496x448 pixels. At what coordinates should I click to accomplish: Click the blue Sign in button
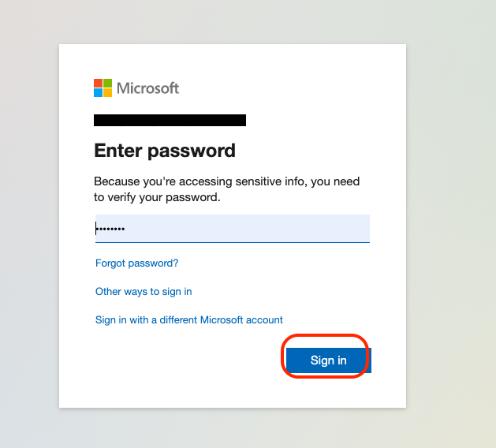point(329,360)
